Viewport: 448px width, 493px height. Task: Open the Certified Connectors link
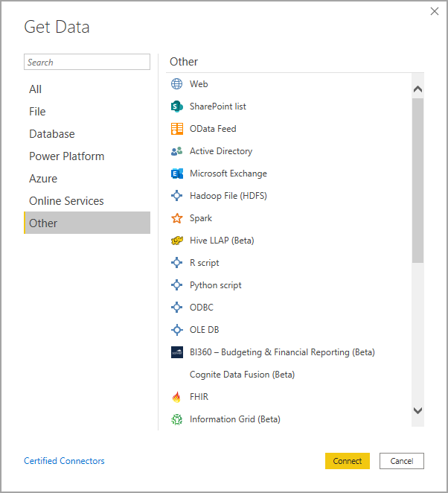coord(64,461)
